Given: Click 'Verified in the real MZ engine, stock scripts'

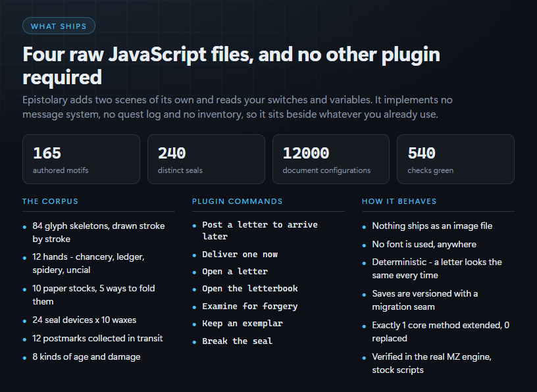Looking at the screenshot, I should click(432, 363).
